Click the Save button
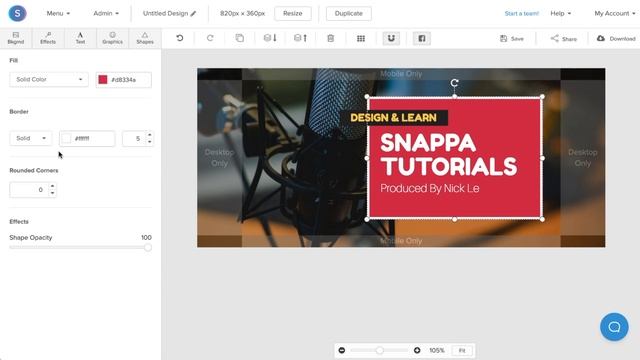Viewport: 640px width, 360px height. 512,38
